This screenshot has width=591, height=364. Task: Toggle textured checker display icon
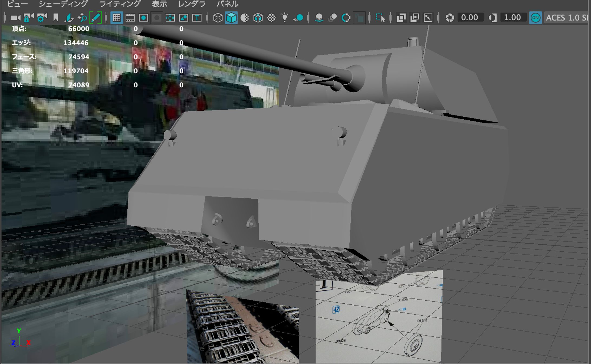271,18
